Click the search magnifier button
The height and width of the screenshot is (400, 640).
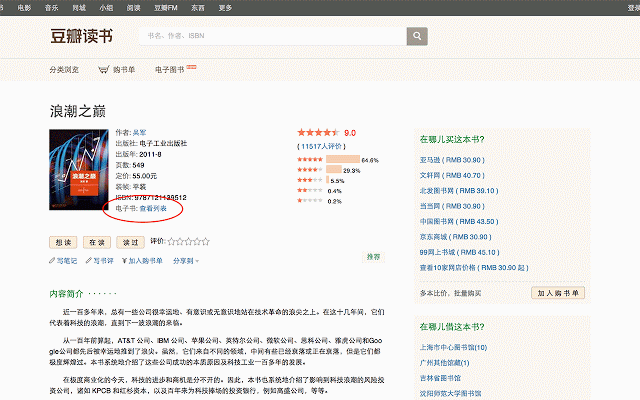pyautogui.click(x=417, y=36)
